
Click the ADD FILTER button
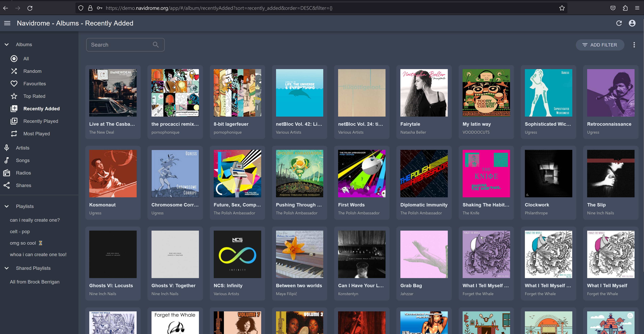(x=600, y=45)
